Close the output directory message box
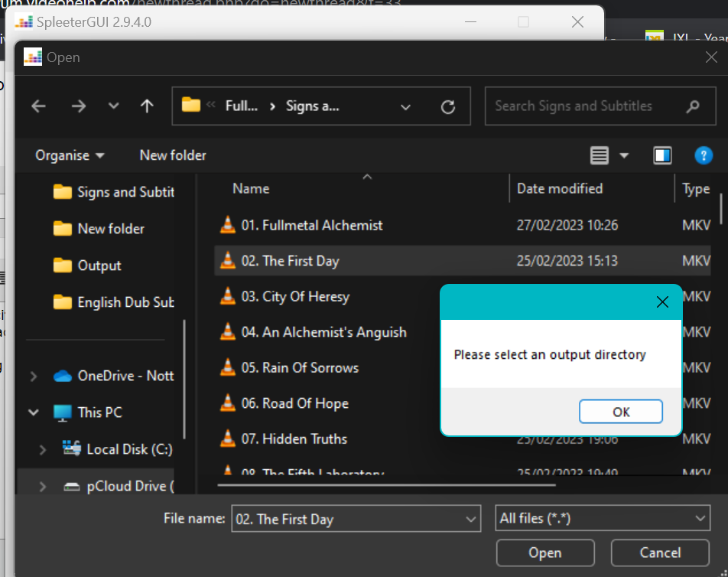Image resolution: width=728 pixels, height=577 pixels. [662, 302]
